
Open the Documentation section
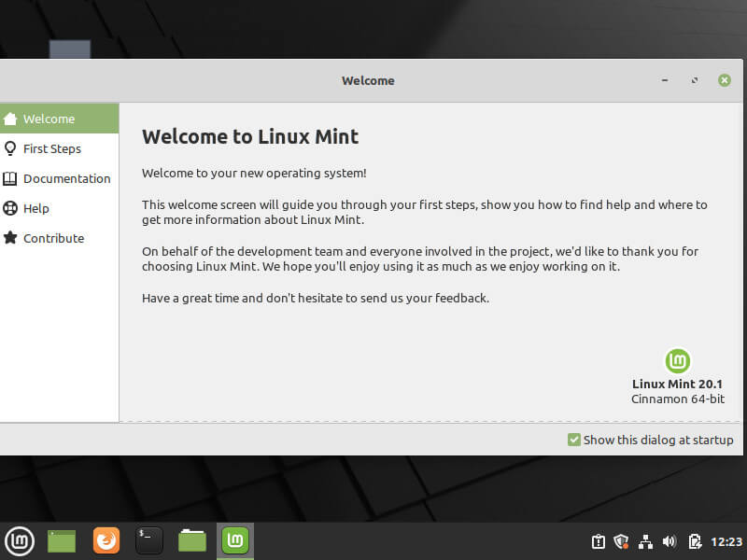[x=65, y=178]
